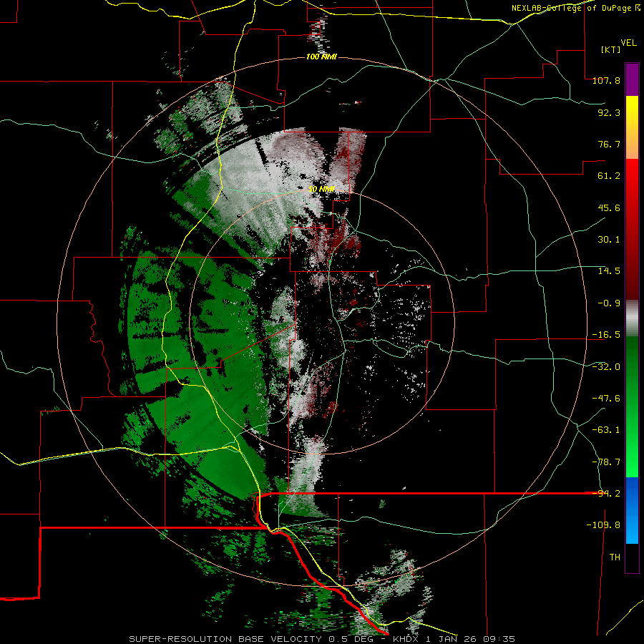The height and width of the screenshot is (644, 644).
Task: Select the 76.7 velocity scale value
Action: (x=609, y=144)
